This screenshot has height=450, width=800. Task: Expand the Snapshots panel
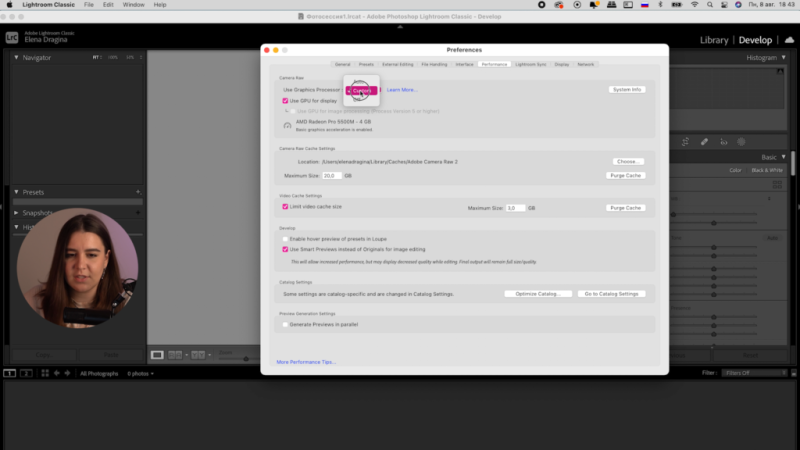tap(16, 213)
